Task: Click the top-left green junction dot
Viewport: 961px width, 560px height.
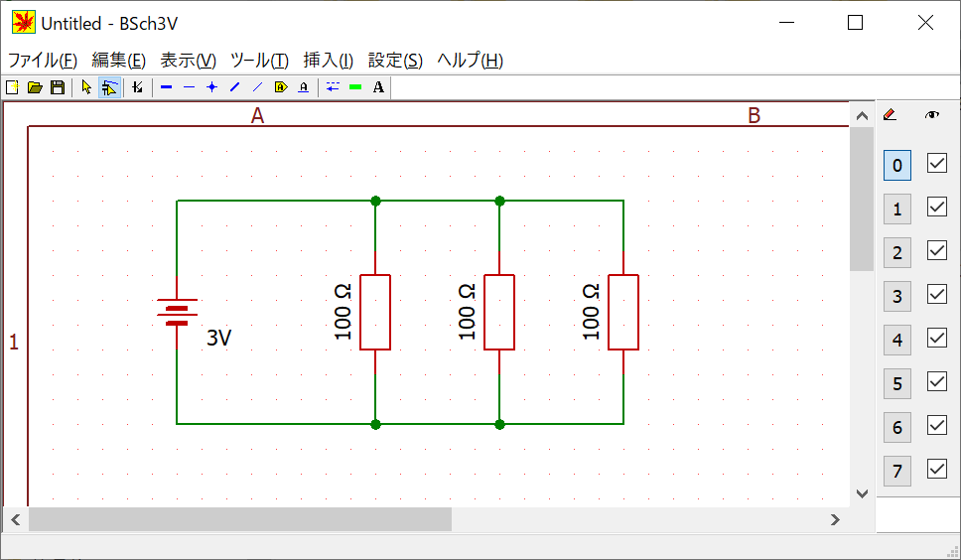Action: (375, 201)
